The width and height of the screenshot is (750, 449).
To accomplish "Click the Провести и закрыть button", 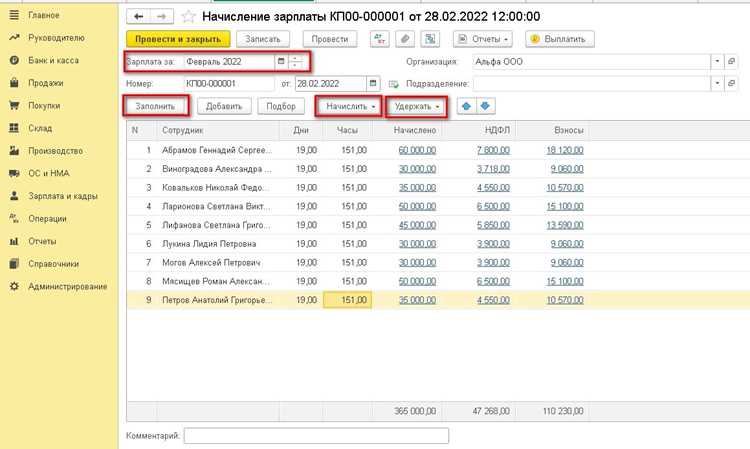I will tap(178, 39).
